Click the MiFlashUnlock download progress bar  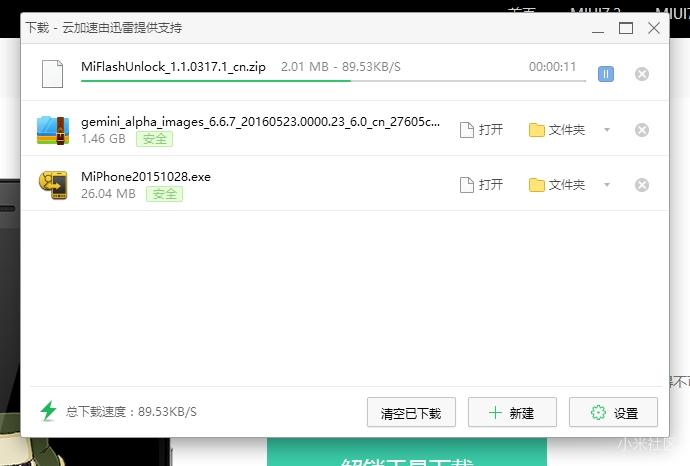(333, 81)
